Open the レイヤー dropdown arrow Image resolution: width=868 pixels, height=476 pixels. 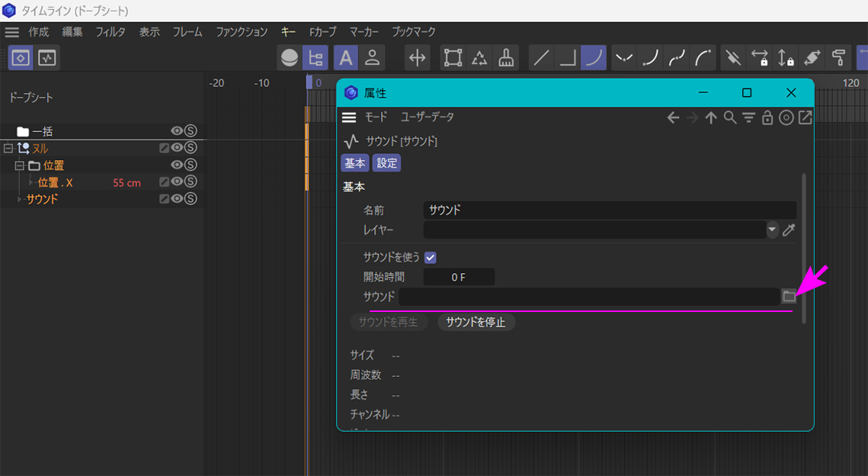coord(772,230)
